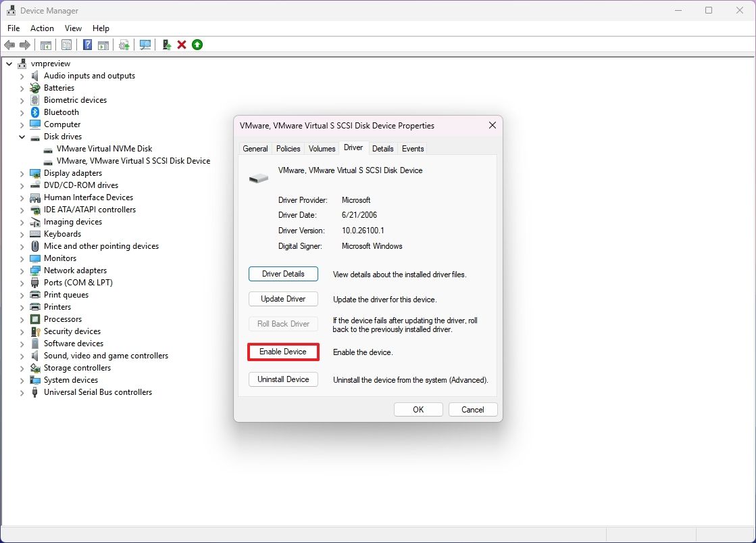Open the Action menu

coord(42,28)
